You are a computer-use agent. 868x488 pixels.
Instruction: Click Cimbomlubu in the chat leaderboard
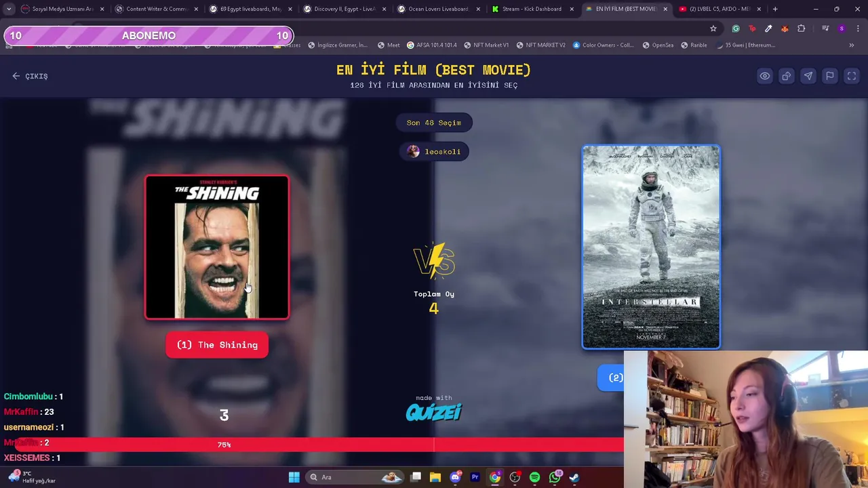pyautogui.click(x=28, y=396)
